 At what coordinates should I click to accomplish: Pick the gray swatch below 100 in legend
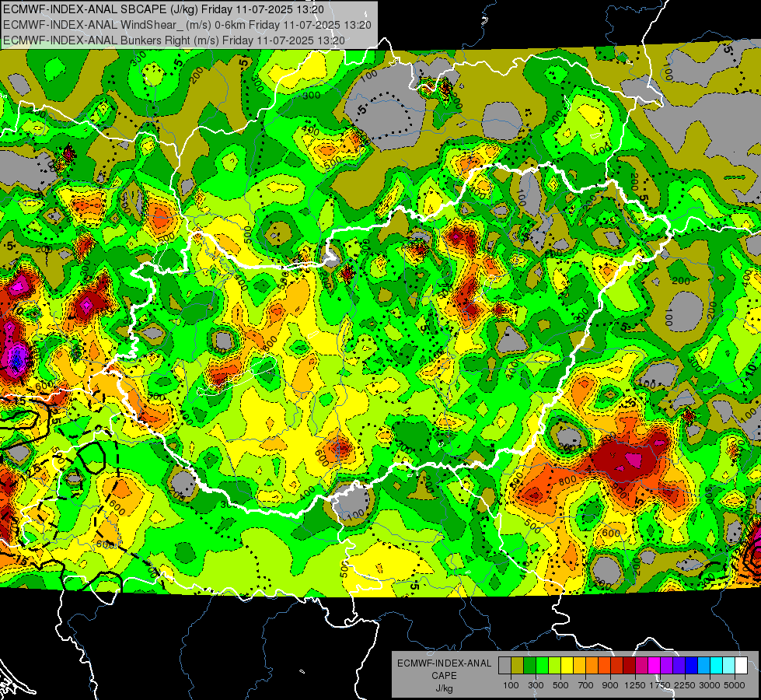tap(504, 665)
